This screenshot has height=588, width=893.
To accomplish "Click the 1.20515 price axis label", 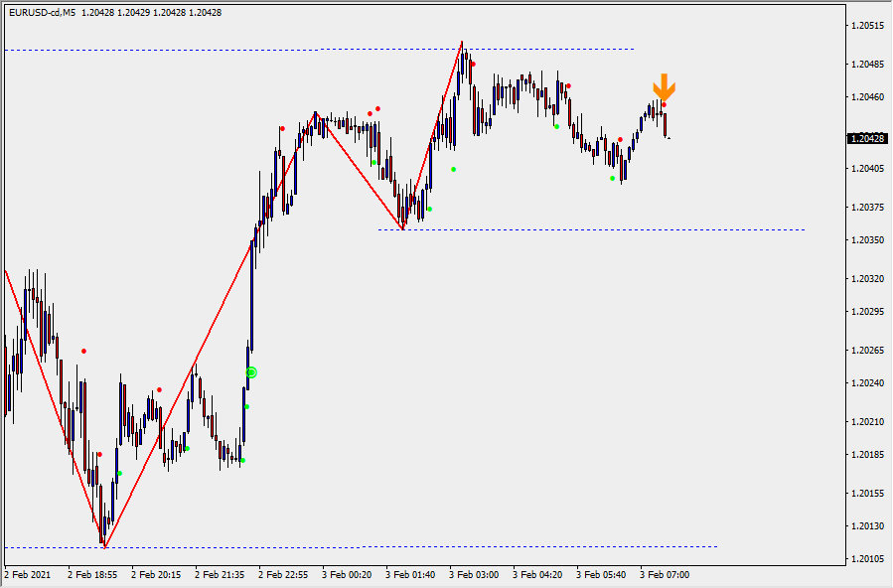I will pyautogui.click(x=867, y=26).
